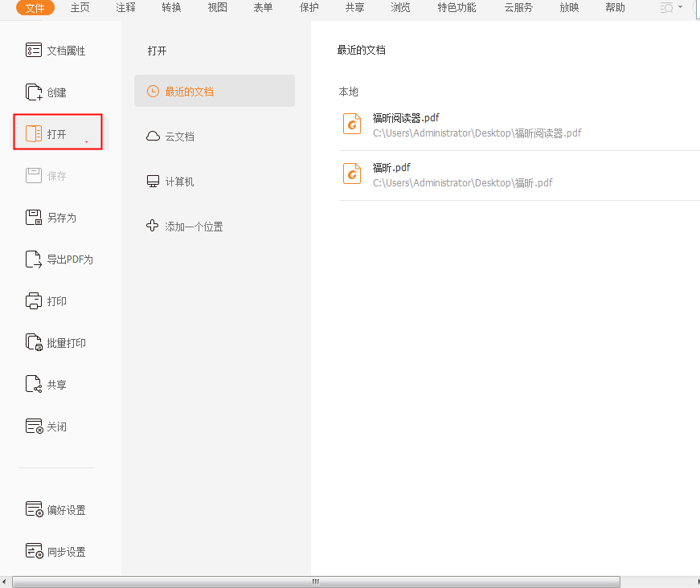Viewport: 700px width, 588px height.
Task: Open 偏好设置 (Preferences)
Action: [x=55, y=509]
